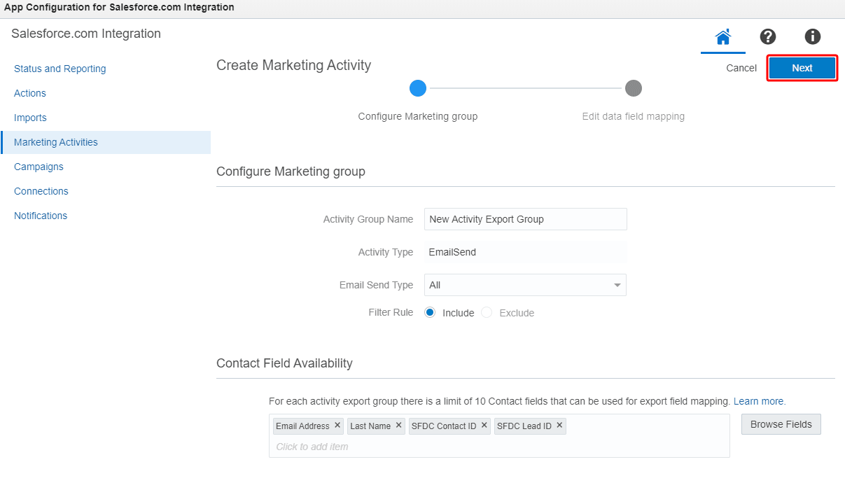Follow the Learn more link

tap(758, 401)
